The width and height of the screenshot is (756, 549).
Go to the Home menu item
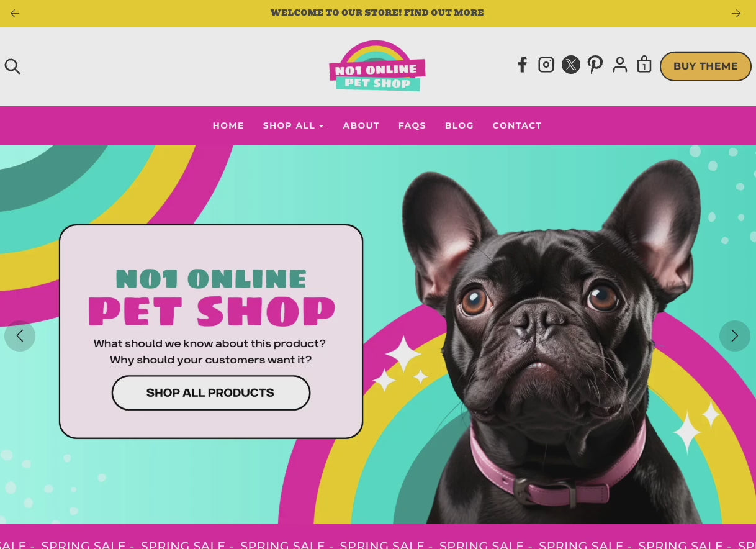pos(228,125)
